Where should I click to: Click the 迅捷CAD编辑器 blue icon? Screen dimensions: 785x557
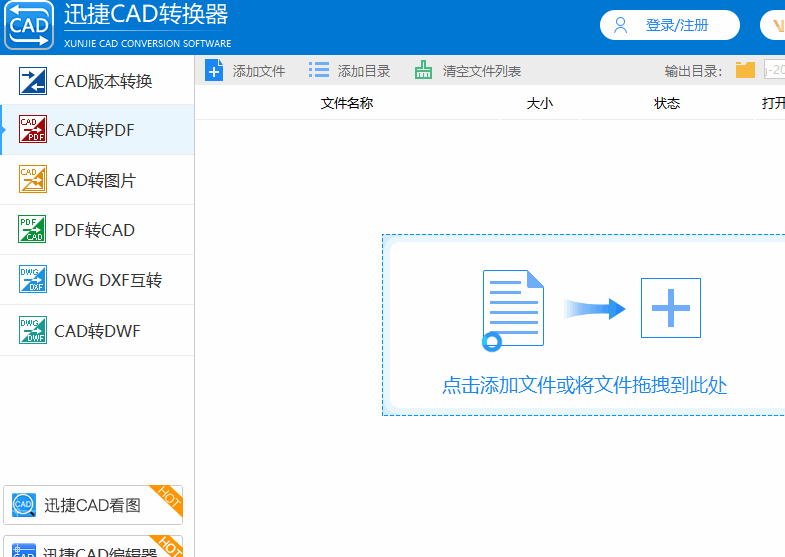[x=24, y=550]
